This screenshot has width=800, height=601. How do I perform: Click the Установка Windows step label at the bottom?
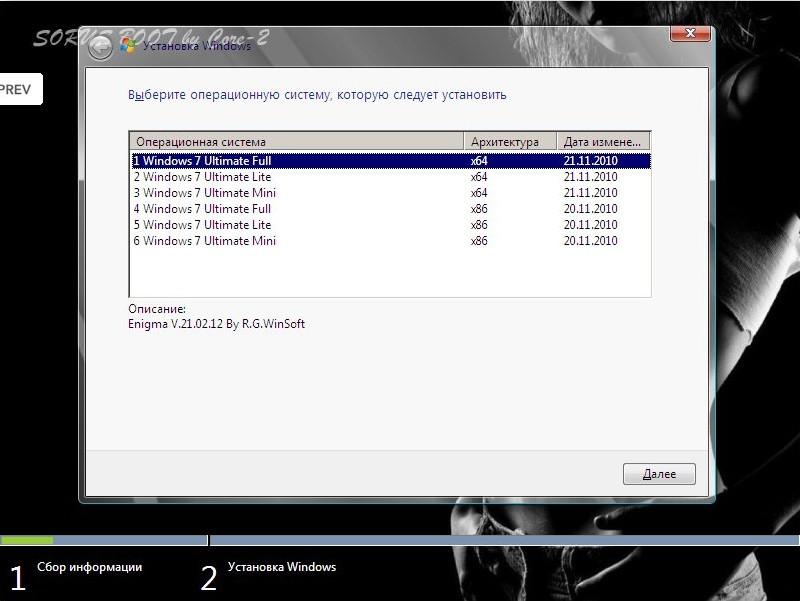point(282,567)
